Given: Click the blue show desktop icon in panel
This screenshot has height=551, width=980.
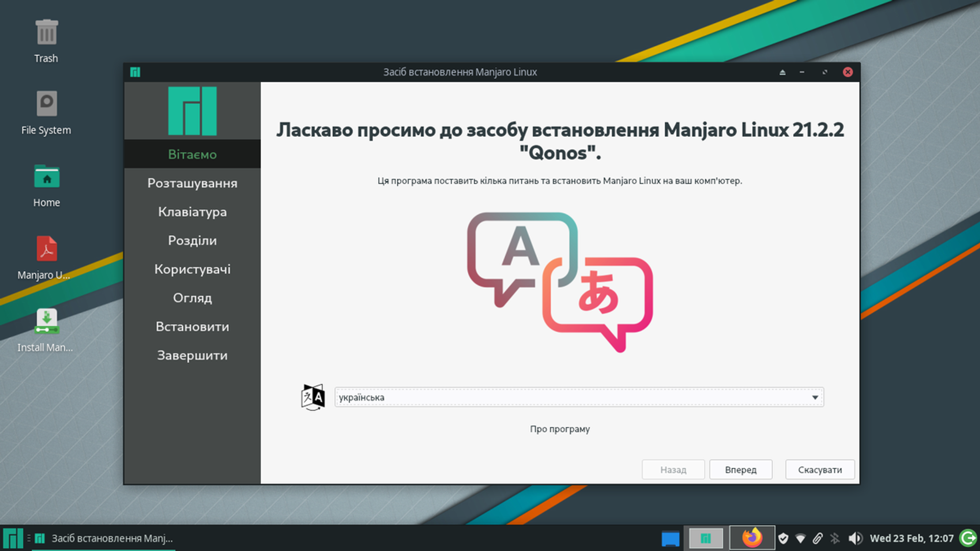Looking at the screenshot, I should click(670, 538).
